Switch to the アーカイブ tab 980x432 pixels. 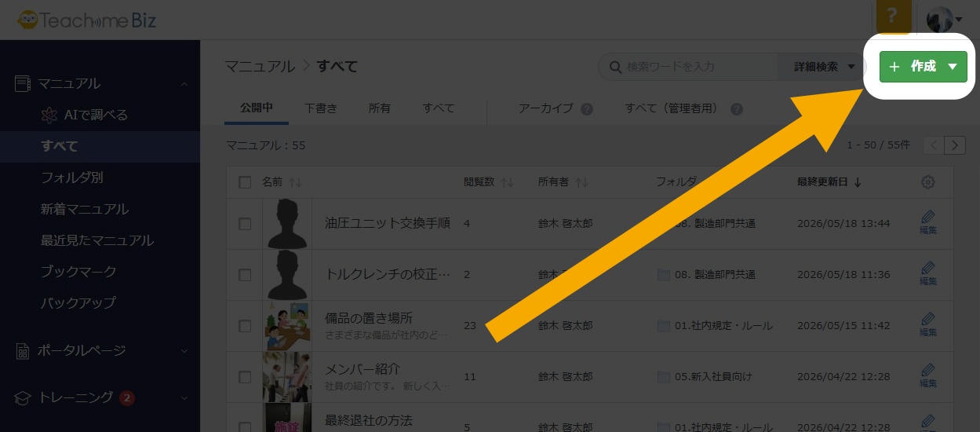(x=546, y=108)
